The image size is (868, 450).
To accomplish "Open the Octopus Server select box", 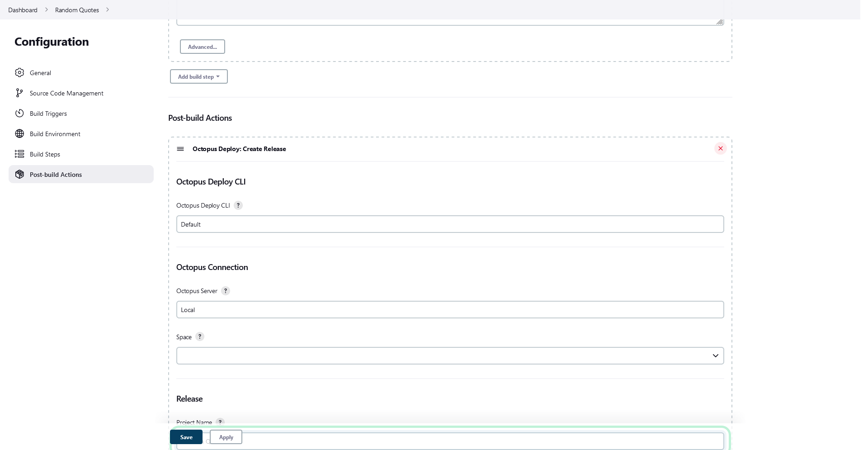I will [450, 310].
